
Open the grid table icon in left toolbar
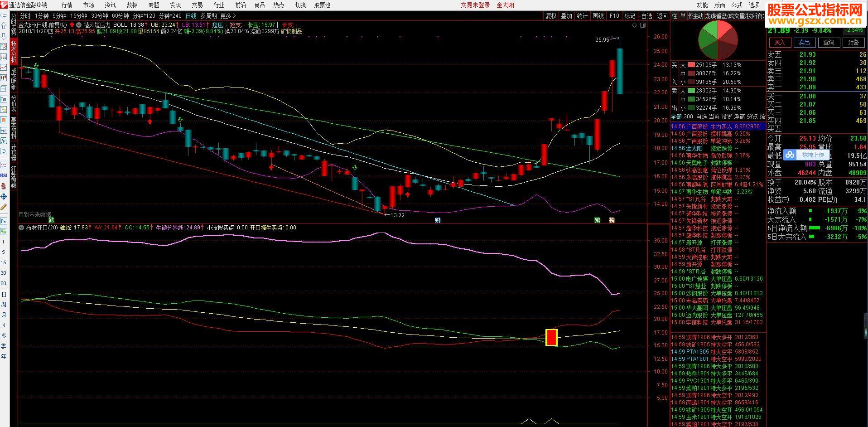(4, 57)
